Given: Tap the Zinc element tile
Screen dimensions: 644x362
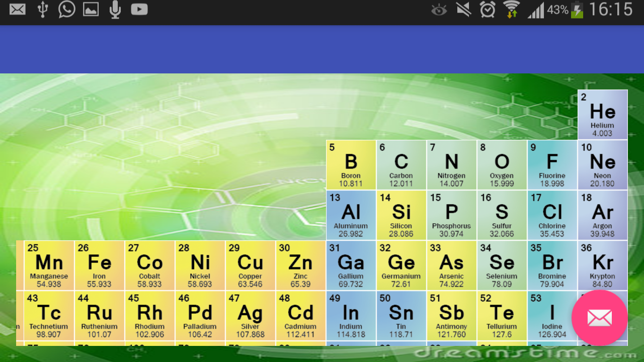Looking at the screenshot, I should point(301,265).
